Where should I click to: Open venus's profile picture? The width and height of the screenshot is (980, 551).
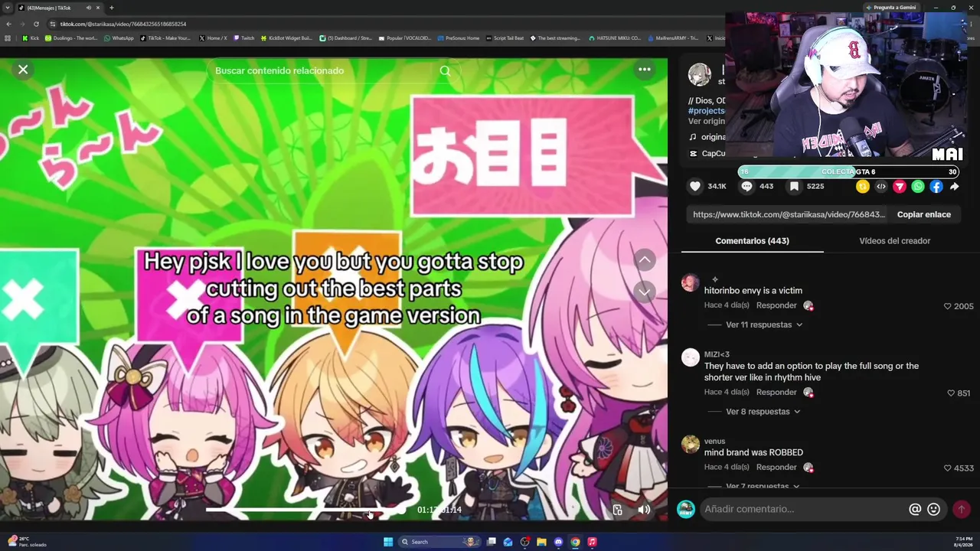click(x=691, y=445)
